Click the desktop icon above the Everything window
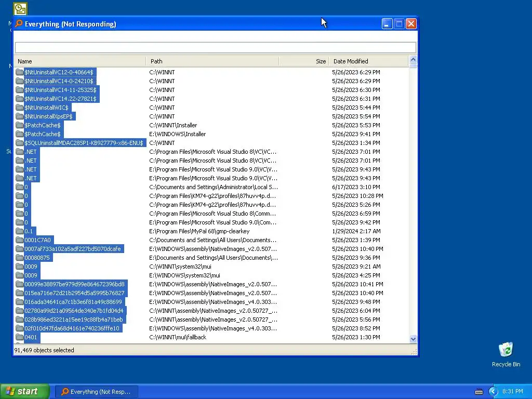532x399 pixels. pos(20,9)
